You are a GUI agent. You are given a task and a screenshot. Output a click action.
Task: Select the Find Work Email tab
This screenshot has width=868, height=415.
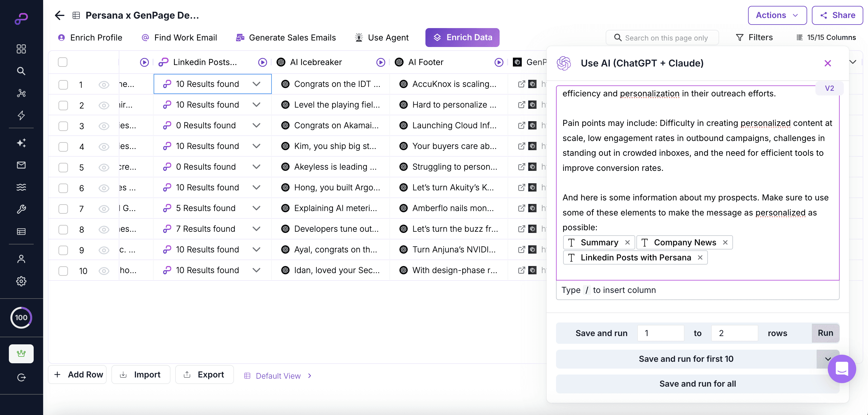pos(180,38)
